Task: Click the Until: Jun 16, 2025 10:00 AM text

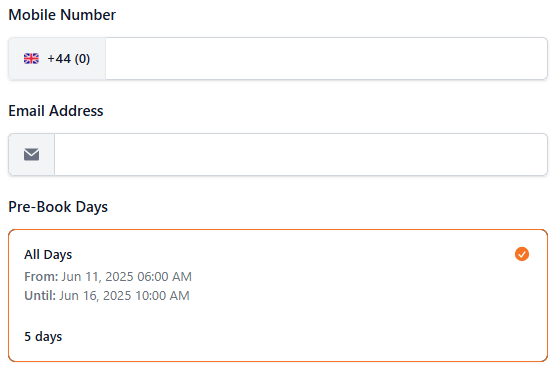Action: pyautogui.click(x=107, y=296)
